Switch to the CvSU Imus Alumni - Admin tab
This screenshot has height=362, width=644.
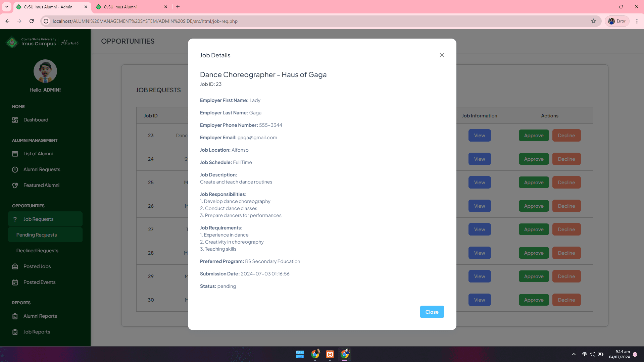[x=52, y=7]
